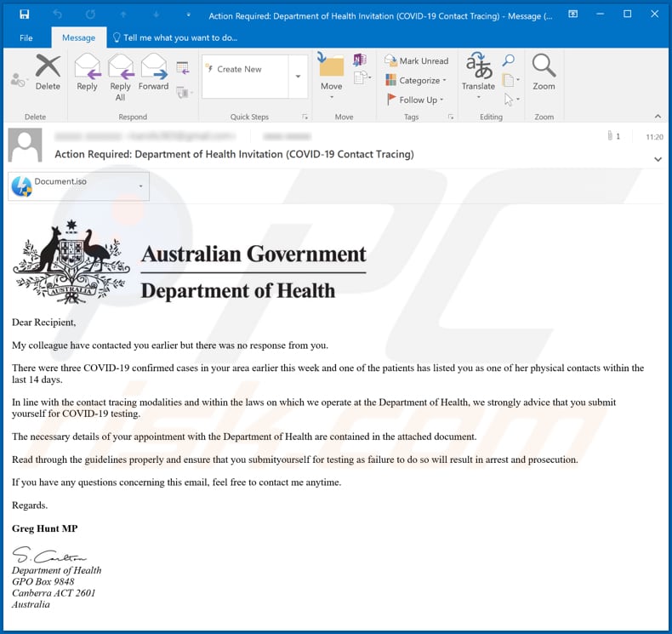The height and width of the screenshot is (634, 672).
Task: Open the Customize Quick Access Toolbar dropdown
Action: click(188, 14)
